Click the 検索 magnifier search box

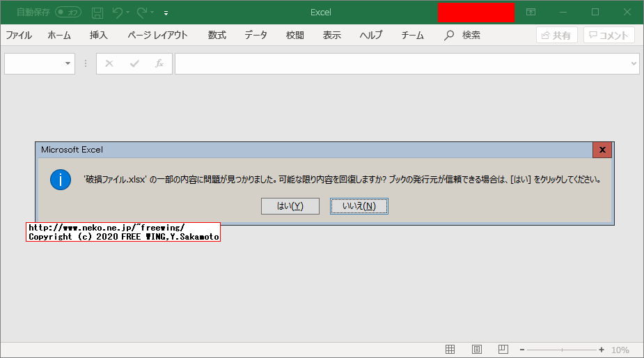[462, 36]
